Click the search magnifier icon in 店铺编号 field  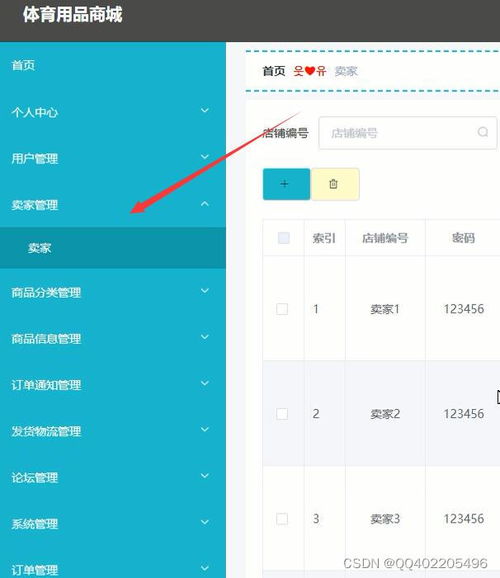(483, 132)
